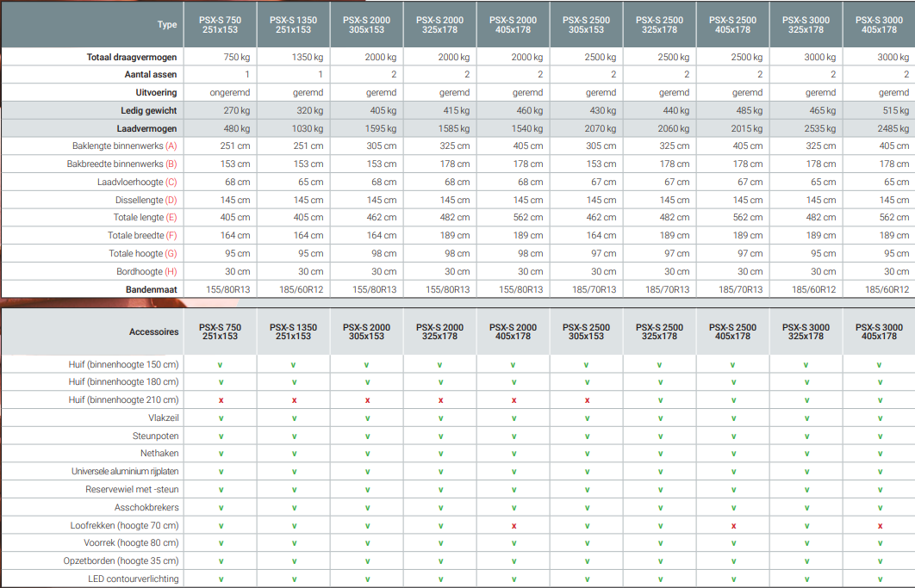The width and height of the screenshot is (915, 588).
Task: Click red x for Huif 210 under PSX-S 2000 305x153
Action: pos(368,400)
